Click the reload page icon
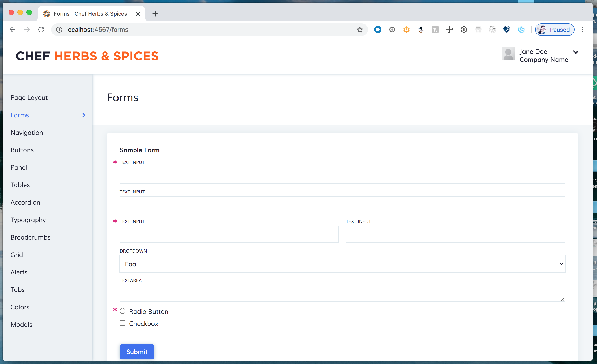This screenshot has height=364, width=597. coord(41,30)
